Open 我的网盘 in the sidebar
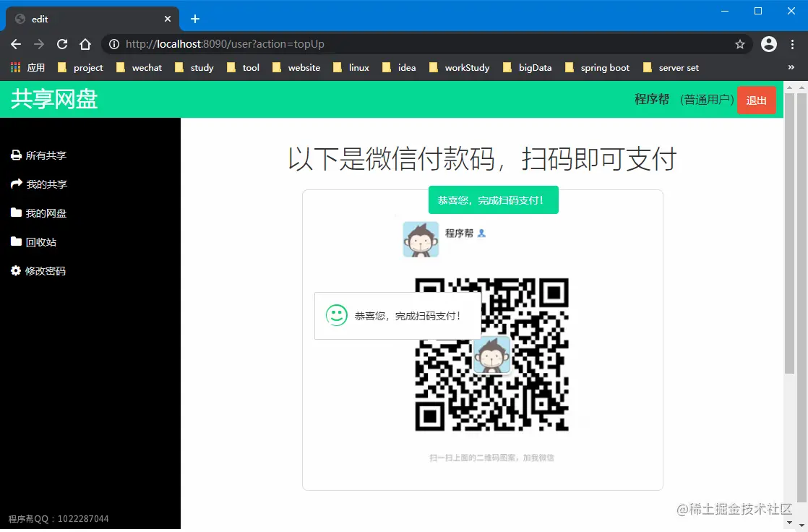 tap(38, 213)
